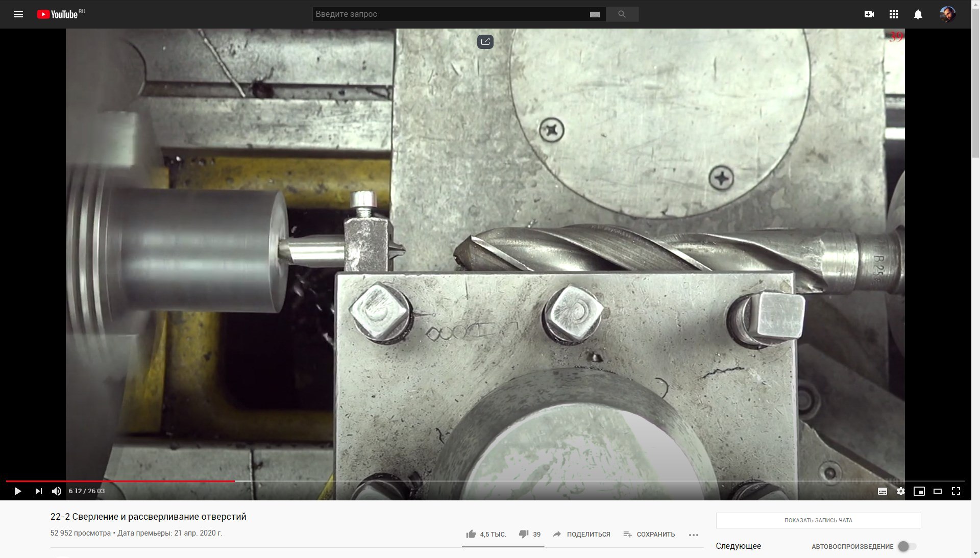Mute the video volume
The width and height of the screenshot is (980, 558).
tap(57, 491)
